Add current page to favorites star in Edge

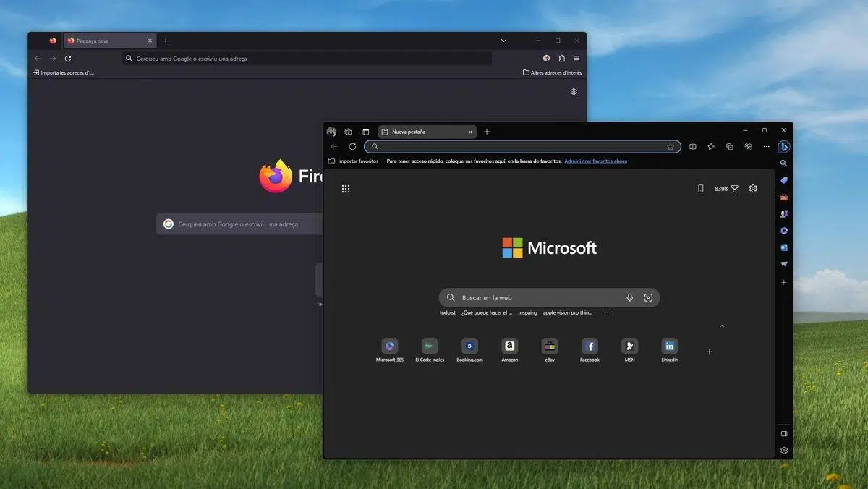(x=671, y=147)
